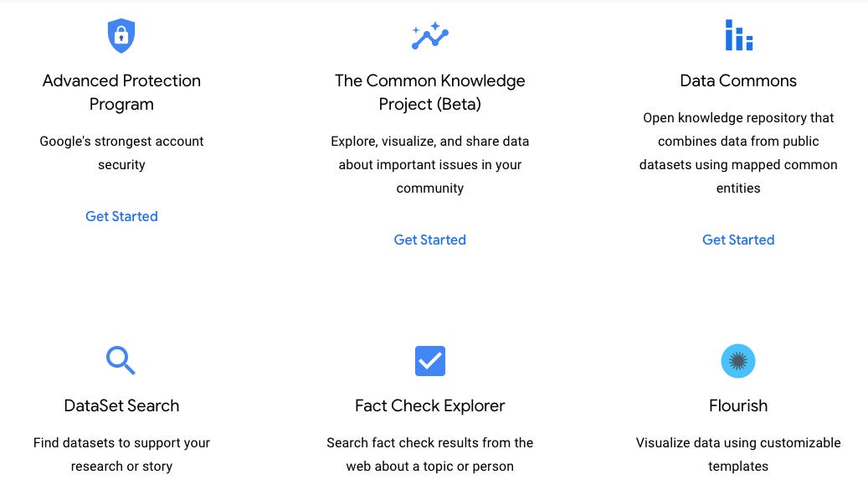This screenshot has width=868, height=485.
Task: Click the Fact Check Explorer checkmark icon
Action: tap(430, 361)
